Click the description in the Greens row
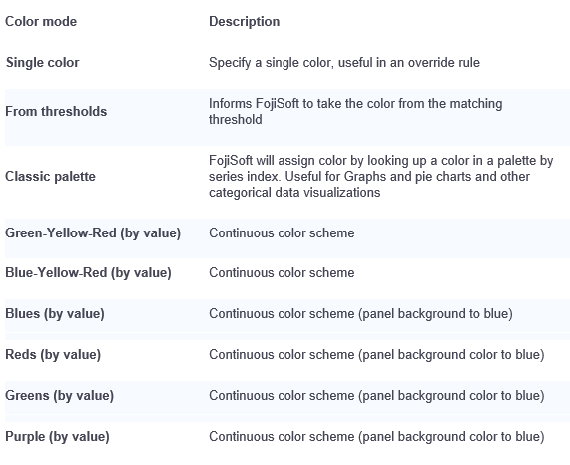The image size is (570, 465). point(377,395)
